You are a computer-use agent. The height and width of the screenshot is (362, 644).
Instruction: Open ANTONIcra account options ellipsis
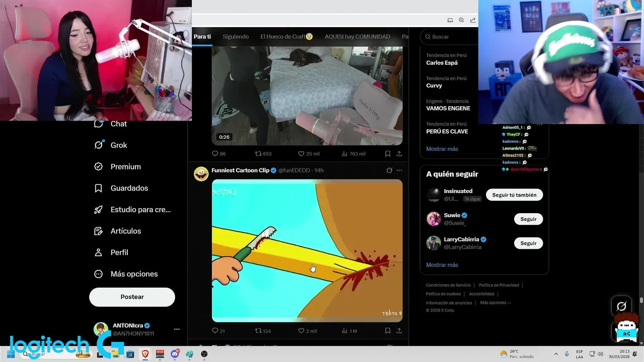point(177,329)
